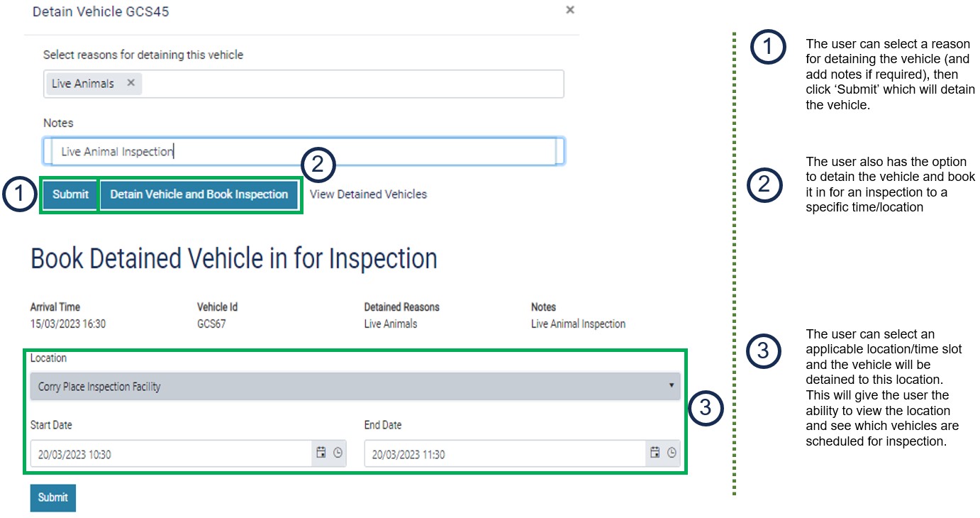Screen dimensions: 980x518
Task: Click numbered circle 3 right of End Date
Action: coord(706,409)
